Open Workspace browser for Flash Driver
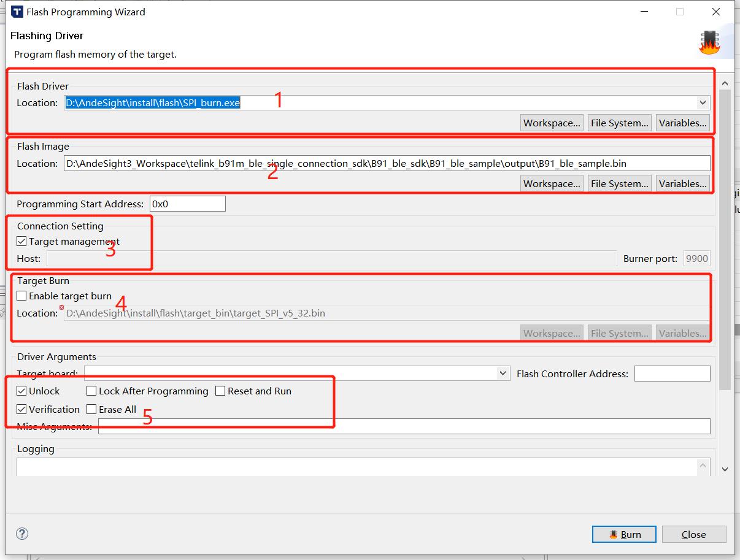 [x=551, y=123]
